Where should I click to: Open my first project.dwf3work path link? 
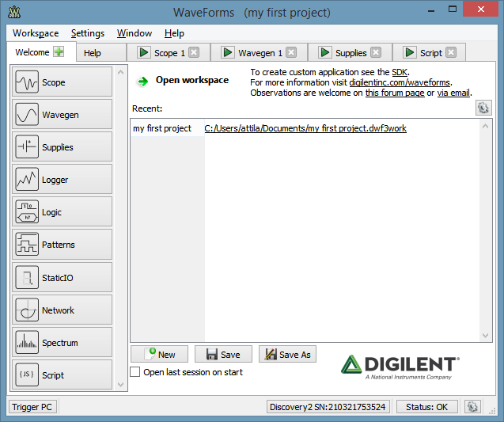tap(305, 128)
